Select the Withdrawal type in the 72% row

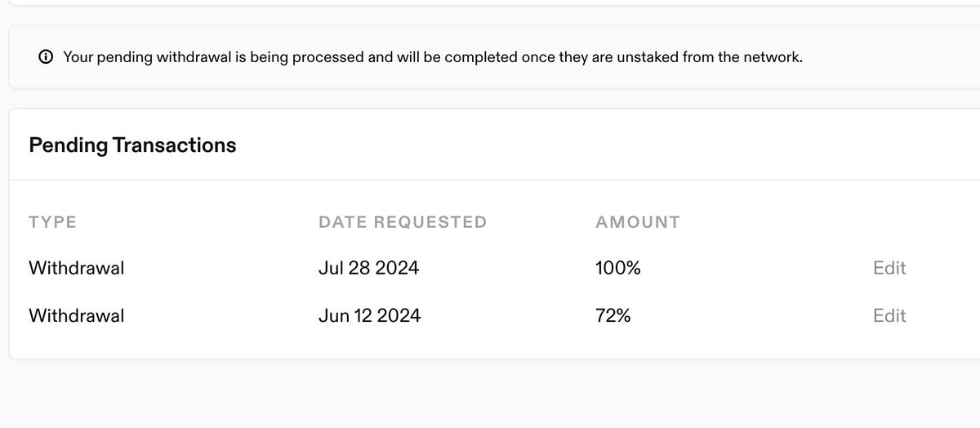[x=76, y=315]
